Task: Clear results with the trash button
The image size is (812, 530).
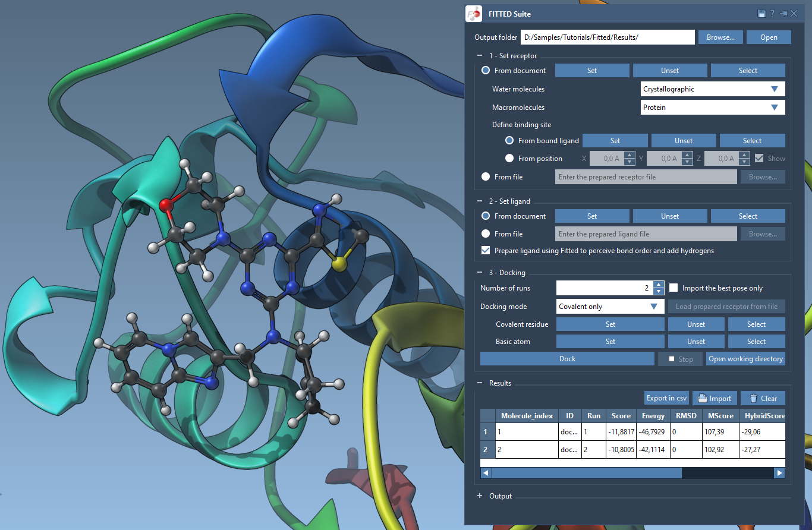Action: (x=763, y=398)
